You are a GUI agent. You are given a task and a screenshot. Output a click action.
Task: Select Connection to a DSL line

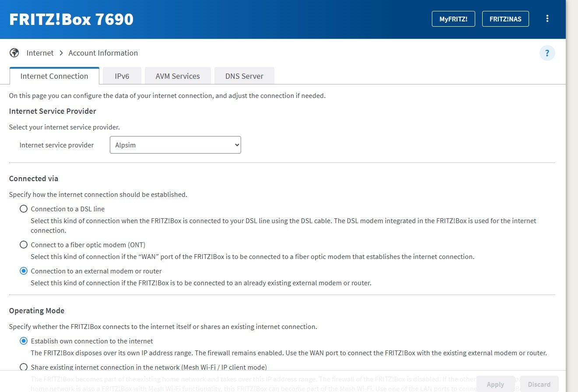(x=24, y=209)
